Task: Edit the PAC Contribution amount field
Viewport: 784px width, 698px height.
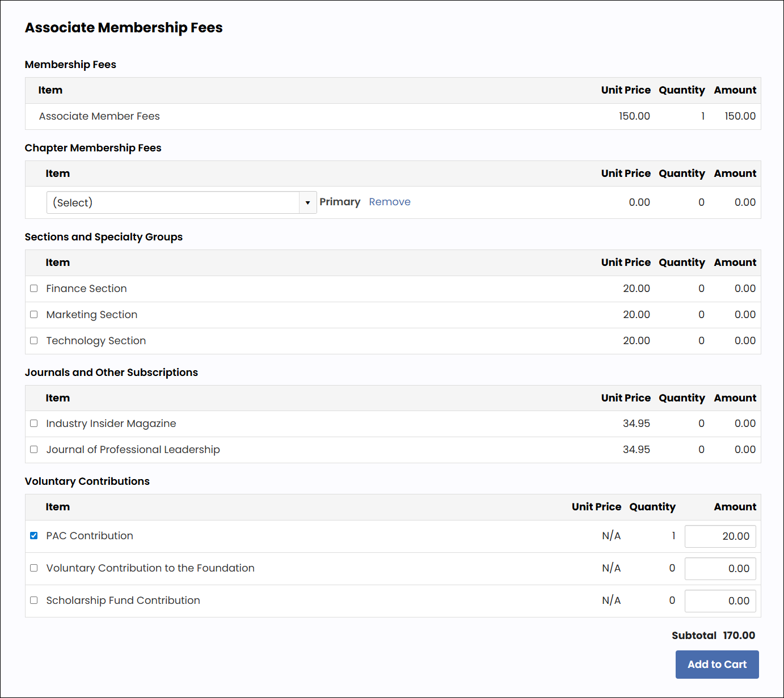Action: 720,536
